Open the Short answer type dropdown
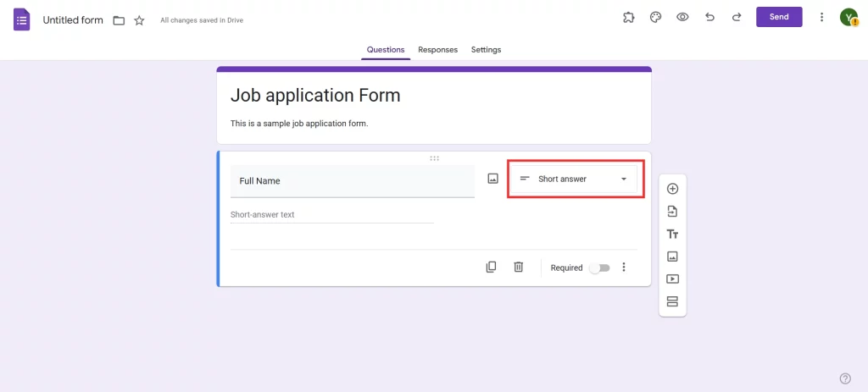This screenshot has height=392, width=868. [x=574, y=179]
